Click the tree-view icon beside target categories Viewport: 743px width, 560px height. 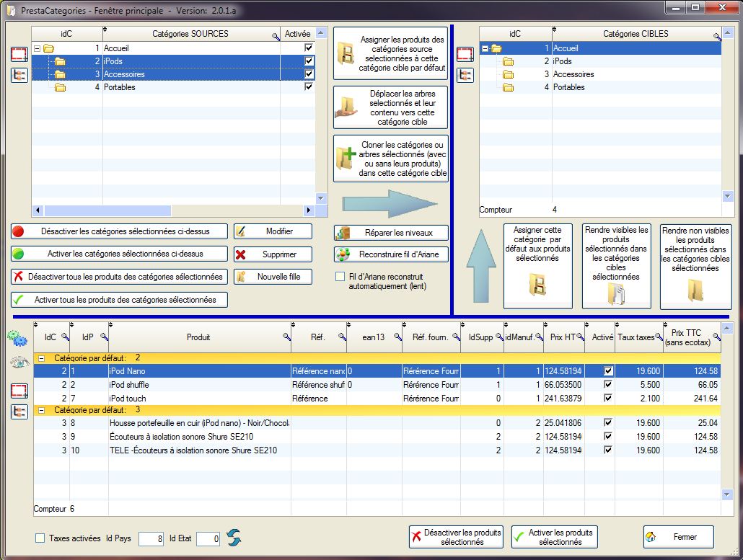coord(465,74)
